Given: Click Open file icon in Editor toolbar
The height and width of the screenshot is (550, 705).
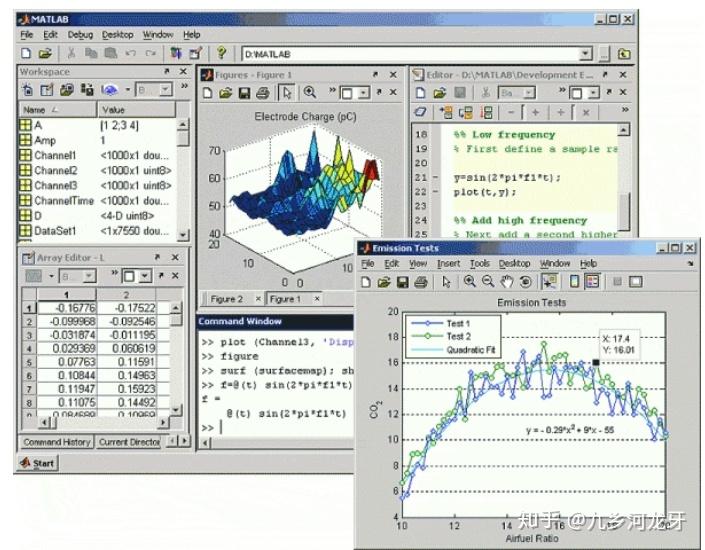Looking at the screenshot, I should [x=439, y=93].
